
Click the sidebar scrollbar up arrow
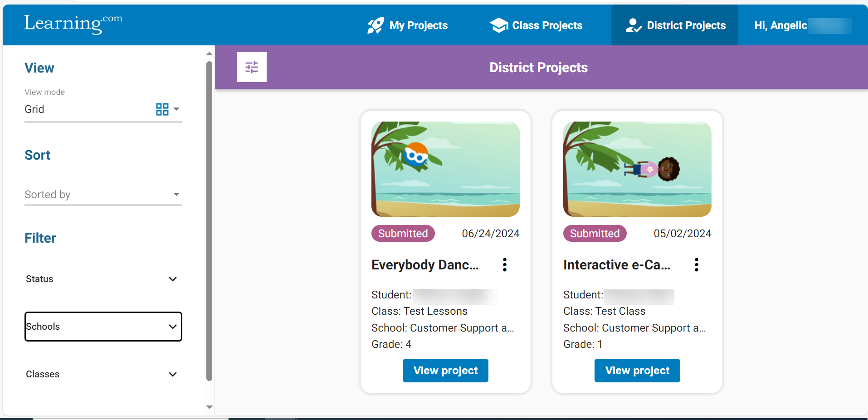coord(209,54)
